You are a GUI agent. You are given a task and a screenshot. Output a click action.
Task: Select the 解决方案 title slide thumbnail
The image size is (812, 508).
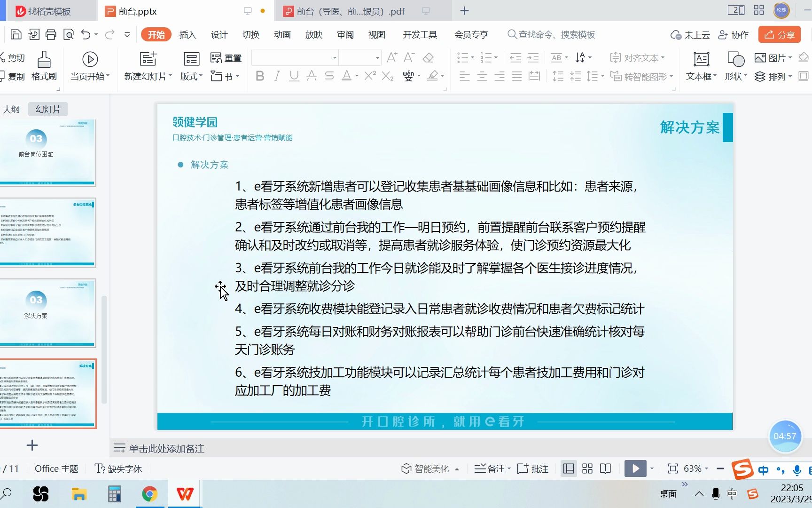(47, 313)
